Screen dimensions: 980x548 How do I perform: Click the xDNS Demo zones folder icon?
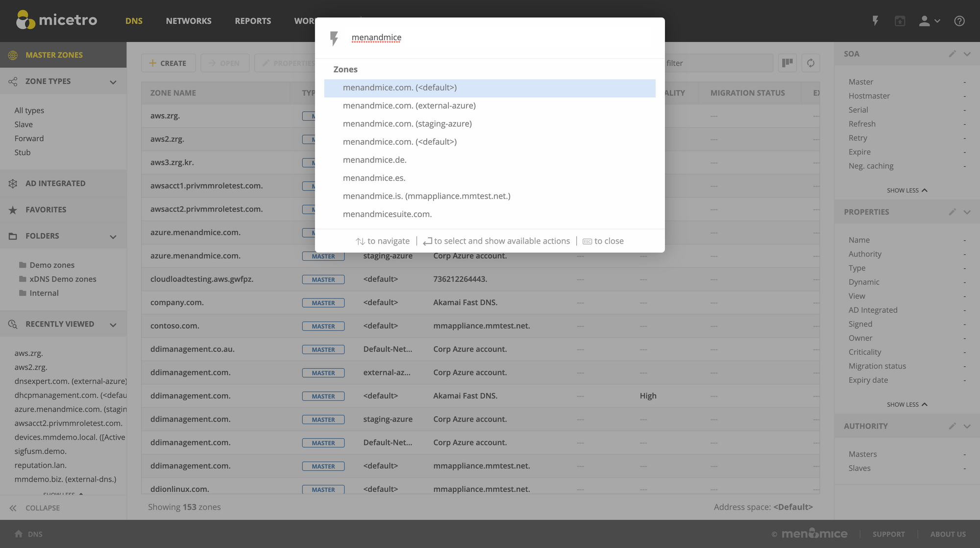(23, 279)
